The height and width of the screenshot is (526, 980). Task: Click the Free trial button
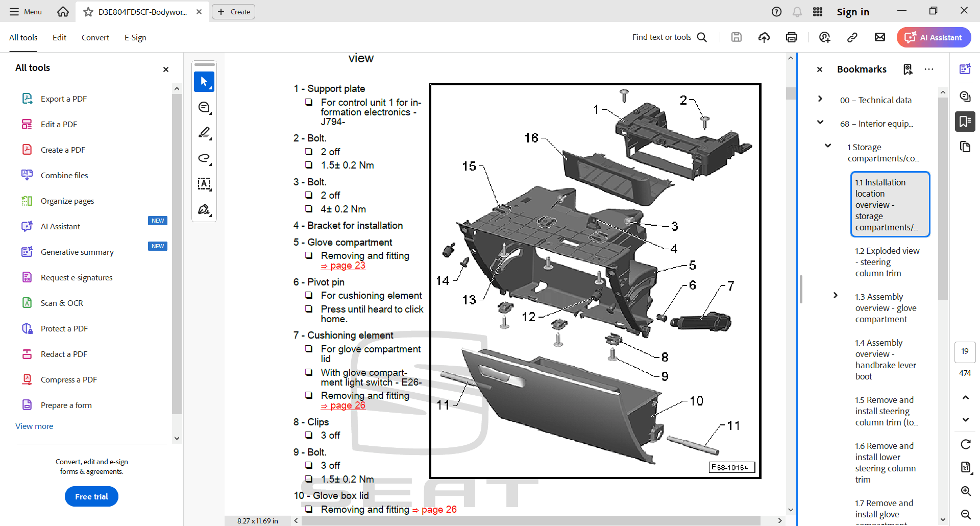pos(91,496)
